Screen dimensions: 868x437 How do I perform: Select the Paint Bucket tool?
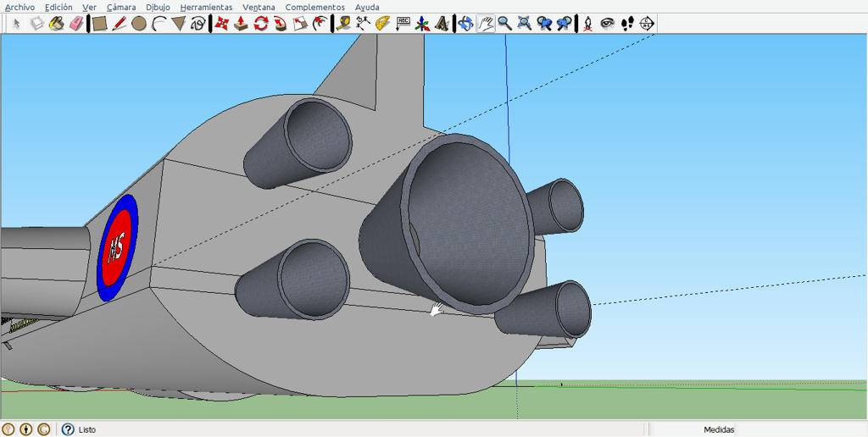(x=57, y=23)
